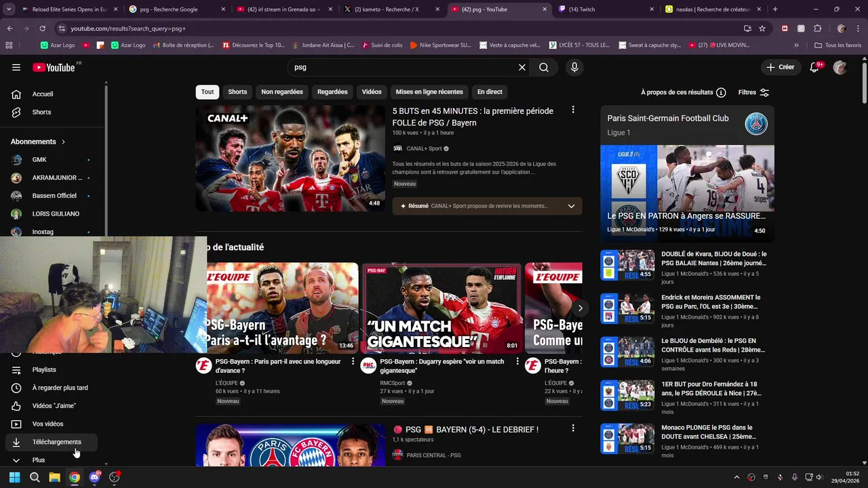Viewport: 868px width, 488px height.
Task: Click the L'Équipe channel avatar
Action: (x=203, y=366)
